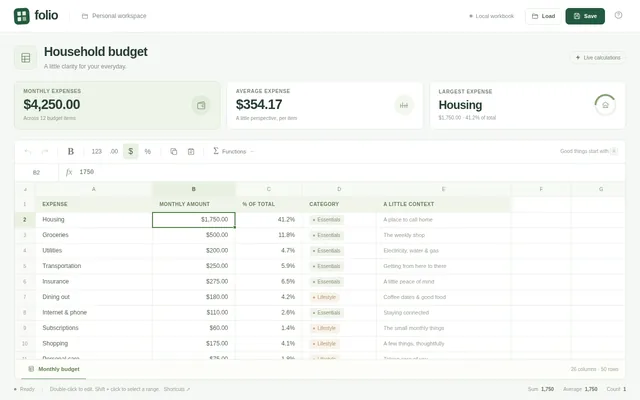This screenshot has height=400, width=640.
Task: Select column A header
Action: (x=94, y=189)
